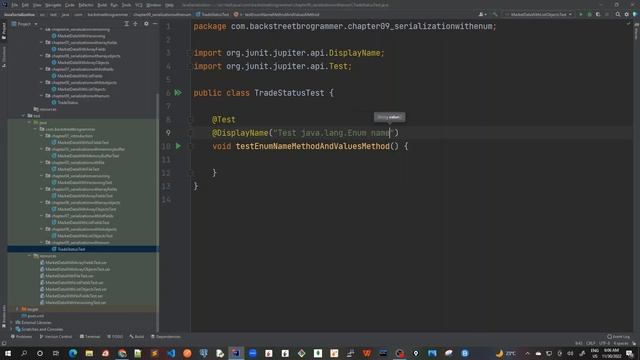The width and height of the screenshot is (640, 360).
Task: Hide the Project tool window
Action: [155, 24]
